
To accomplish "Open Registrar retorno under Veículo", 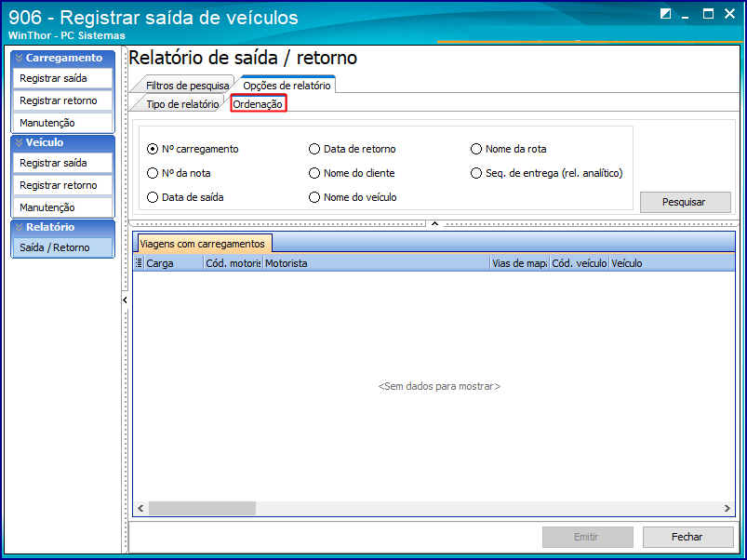I will 62,185.
